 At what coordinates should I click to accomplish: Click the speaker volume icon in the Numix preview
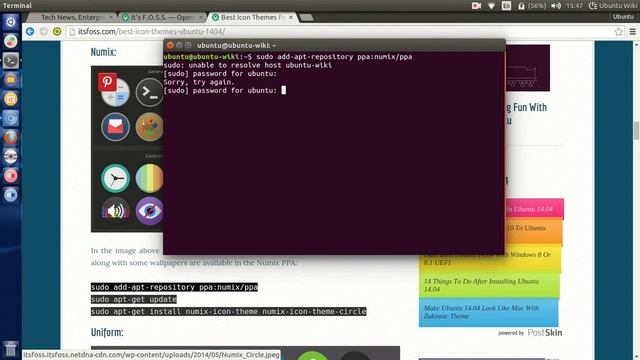116,210
